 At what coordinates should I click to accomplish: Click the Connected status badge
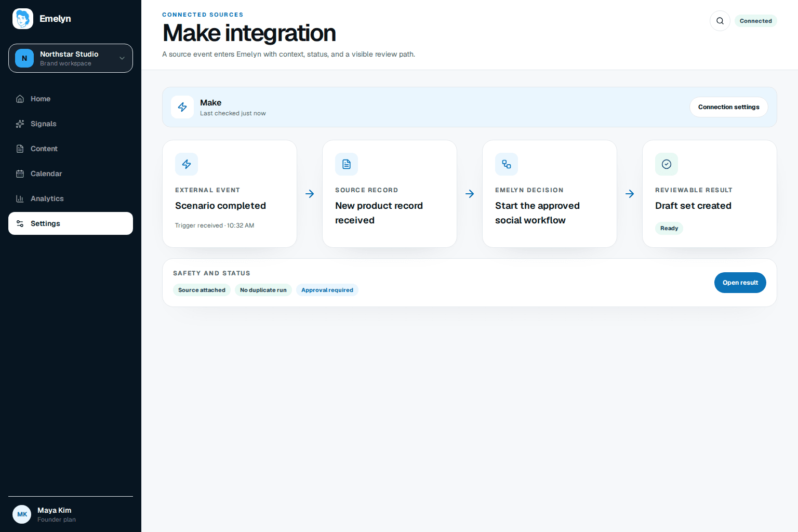(756, 21)
